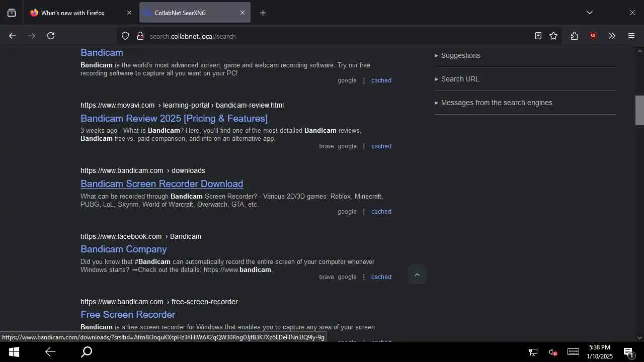
Task: Reload the current page
Action: tap(51, 36)
